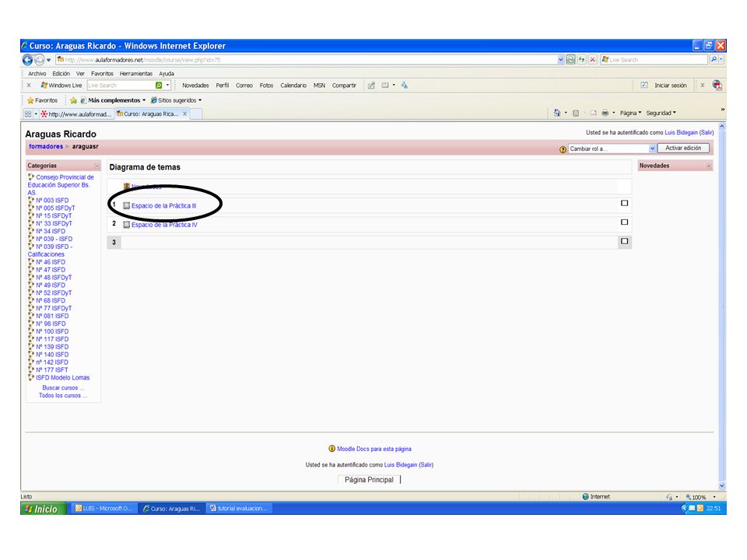Click the Live Search magnifier icon
The image size is (747, 560).
coord(714,60)
